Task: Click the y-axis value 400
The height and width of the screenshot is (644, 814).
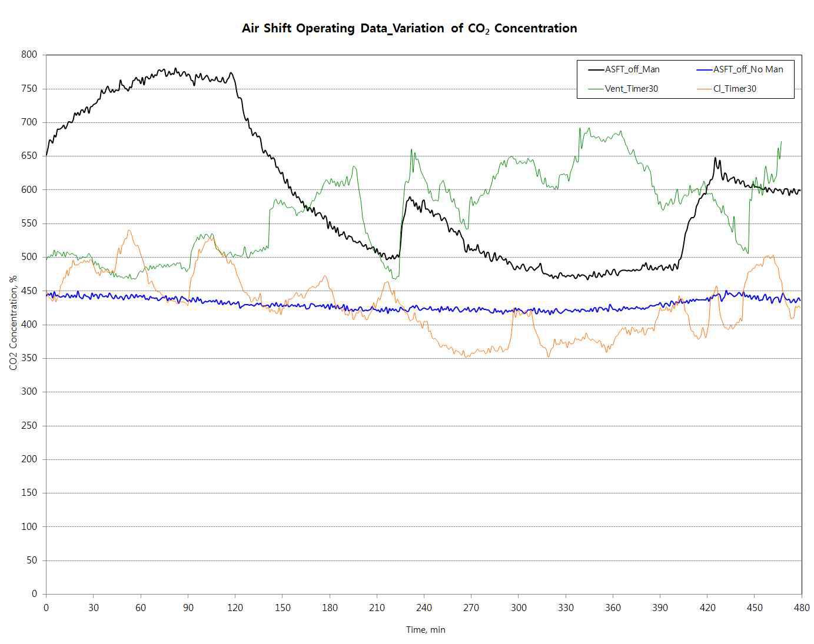Action: [x=29, y=325]
